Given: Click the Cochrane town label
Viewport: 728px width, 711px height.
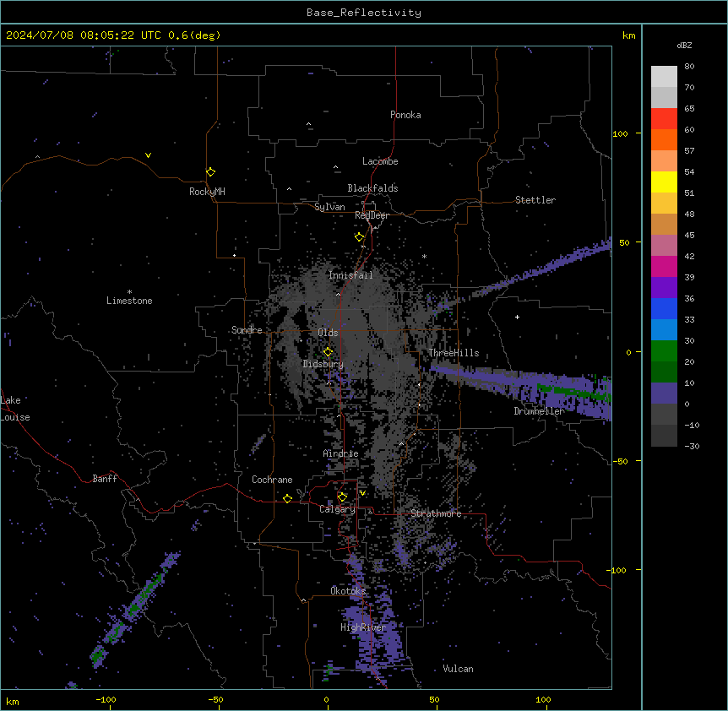Looking at the screenshot, I should point(272,480).
